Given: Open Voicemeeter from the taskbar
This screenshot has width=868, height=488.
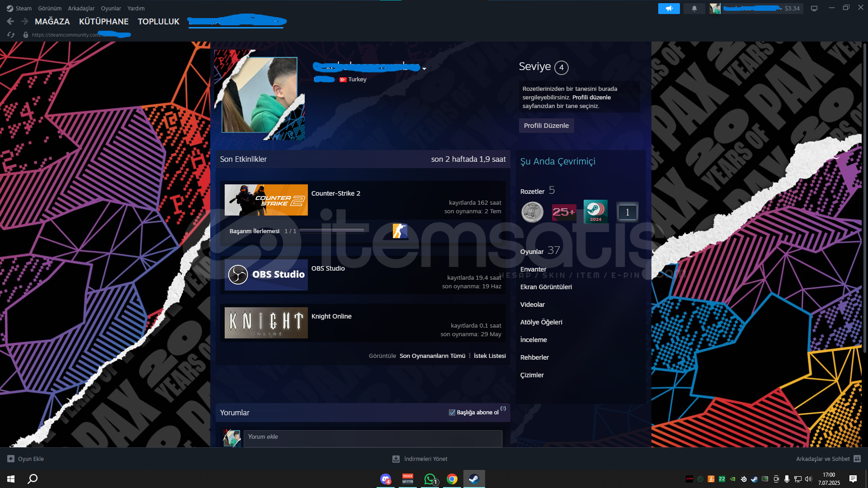Looking at the screenshot, I should [x=408, y=479].
